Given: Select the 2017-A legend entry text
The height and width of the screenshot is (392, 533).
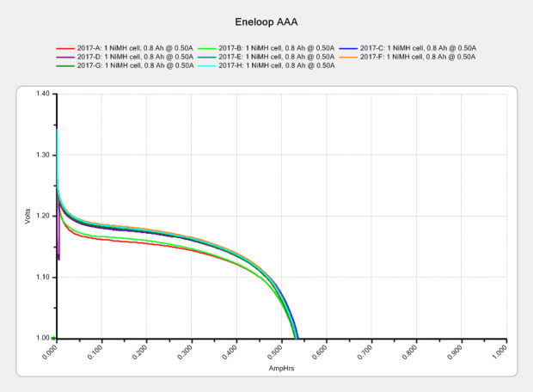Looking at the screenshot, I should coord(135,48).
